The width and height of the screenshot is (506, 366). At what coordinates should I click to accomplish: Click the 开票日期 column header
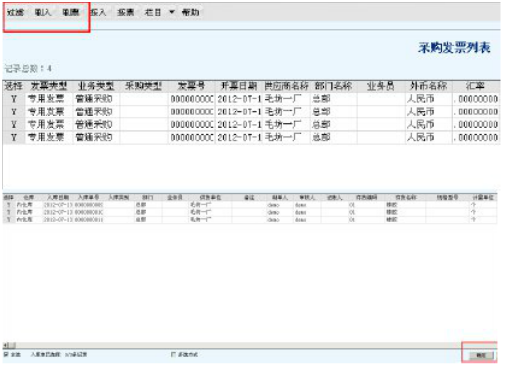pyautogui.click(x=239, y=86)
